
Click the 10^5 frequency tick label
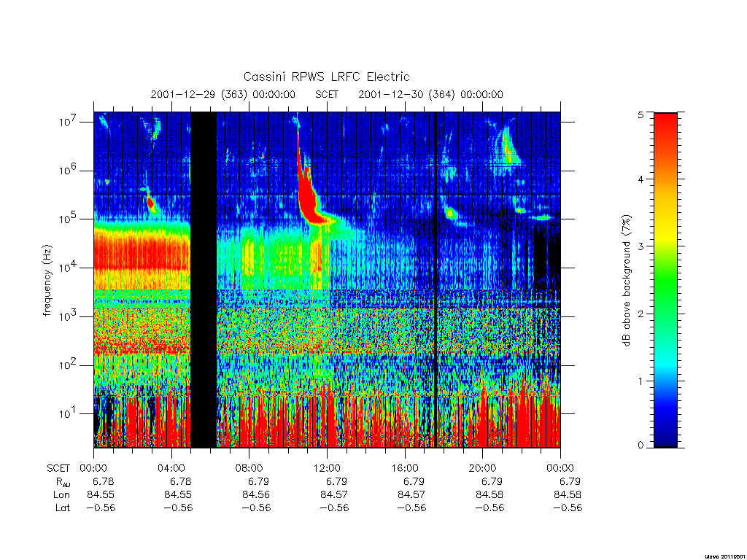(69, 219)
